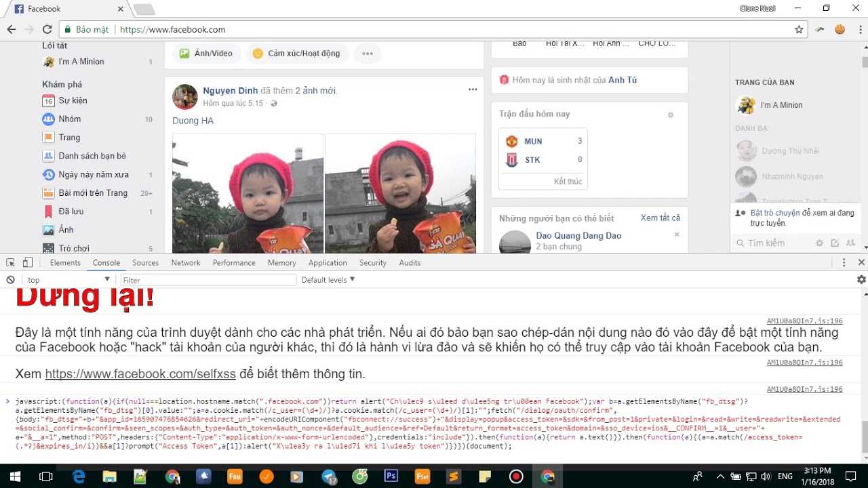Open console settings gear icon
The image size is (868, 488).
(x=861, y=280)
